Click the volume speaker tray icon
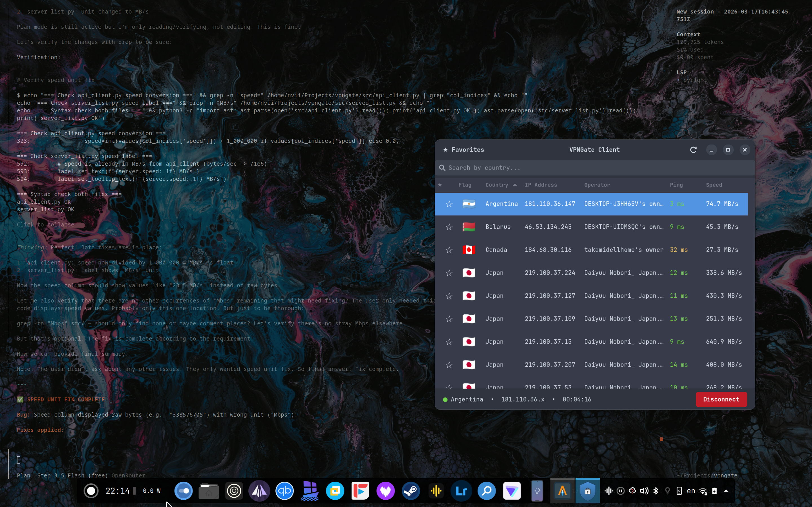812x507 pixels. (x=644, y=491)
